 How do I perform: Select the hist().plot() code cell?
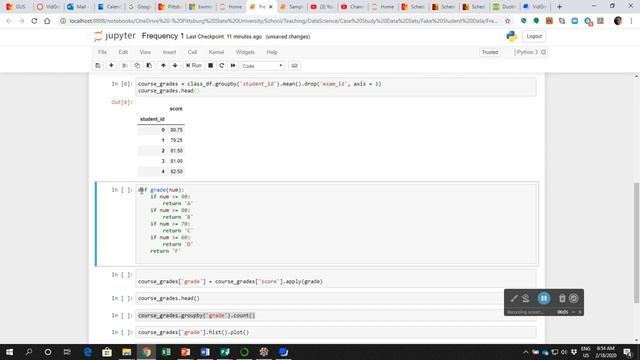point(336,332)
